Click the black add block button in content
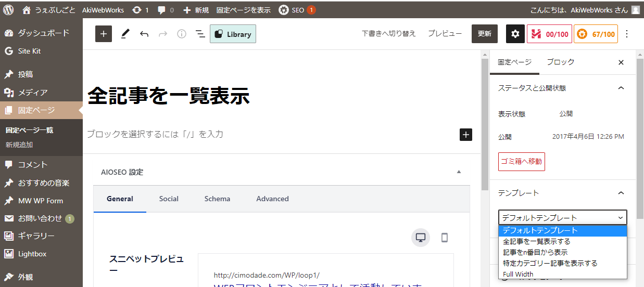644x287 pixels. (x=466, y=135)
